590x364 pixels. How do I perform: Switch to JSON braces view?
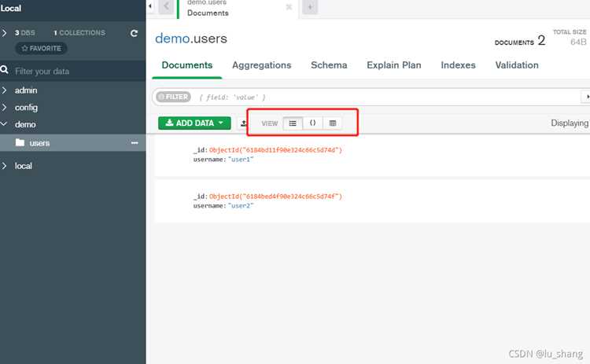312,123
